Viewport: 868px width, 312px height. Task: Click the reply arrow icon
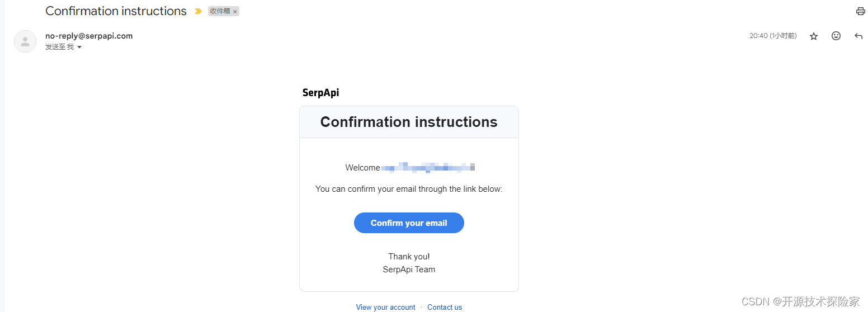tap(858, 36)
